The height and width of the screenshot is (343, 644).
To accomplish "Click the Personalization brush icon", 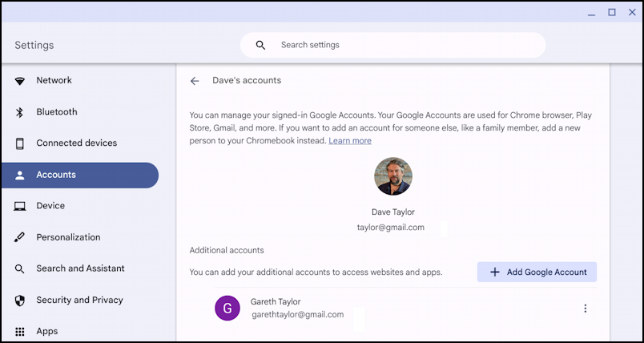I will tap(19, 237).
